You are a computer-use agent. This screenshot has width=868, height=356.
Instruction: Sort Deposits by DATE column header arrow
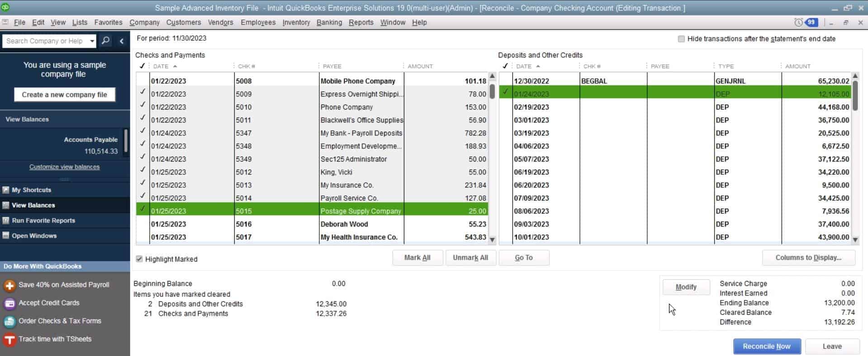[x=538, y=66]
